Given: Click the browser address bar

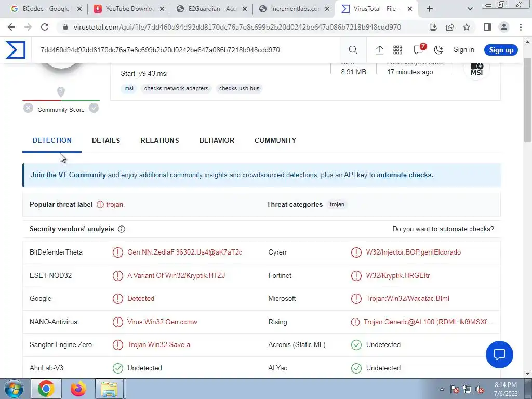Looking at the screenshot, I should tap(237, 27).
